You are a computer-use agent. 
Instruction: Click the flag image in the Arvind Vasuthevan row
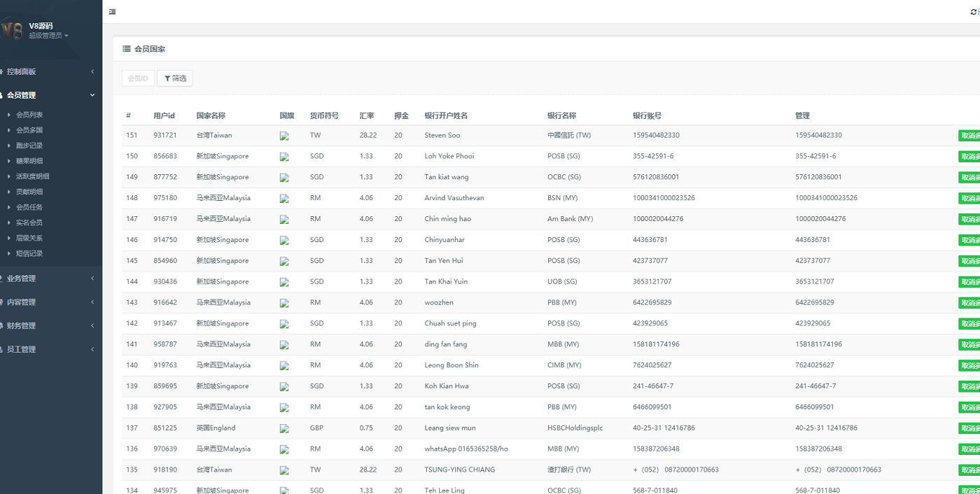point(284,199)
